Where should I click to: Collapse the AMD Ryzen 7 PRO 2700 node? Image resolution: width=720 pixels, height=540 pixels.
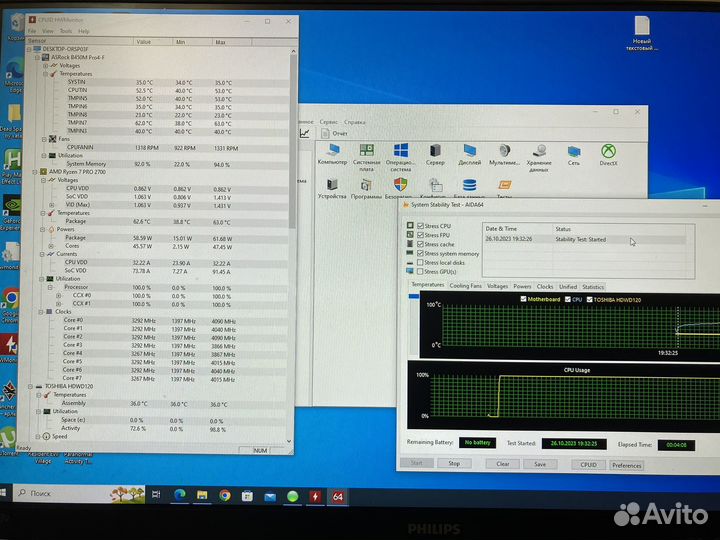35,172
